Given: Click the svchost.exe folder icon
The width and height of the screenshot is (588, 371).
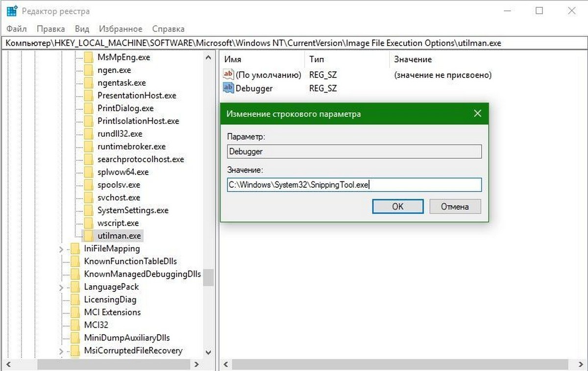Looking at the screenshot, I should coord(89,198).
